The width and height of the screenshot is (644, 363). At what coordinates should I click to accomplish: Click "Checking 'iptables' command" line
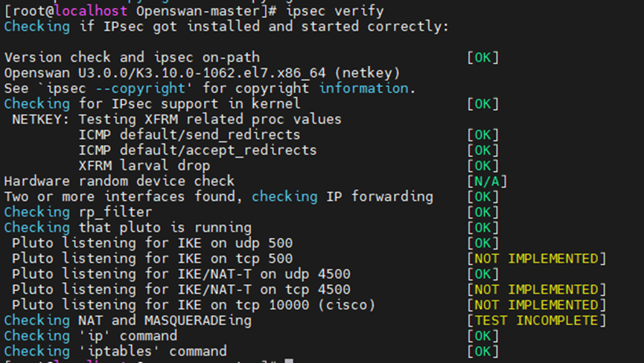coord(115,352)
